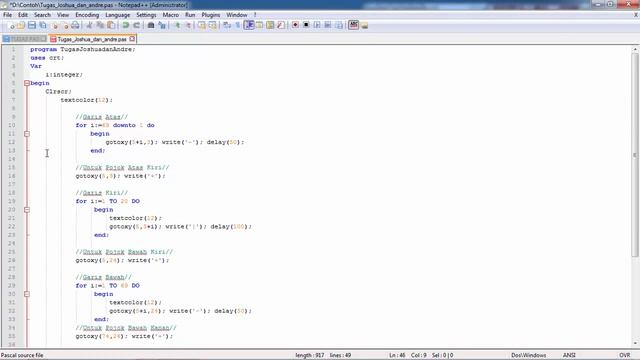Collapse the main begin block at line 5
This screenshot has width=640, height=360.
pyautogui.click(x=27, y=83)
